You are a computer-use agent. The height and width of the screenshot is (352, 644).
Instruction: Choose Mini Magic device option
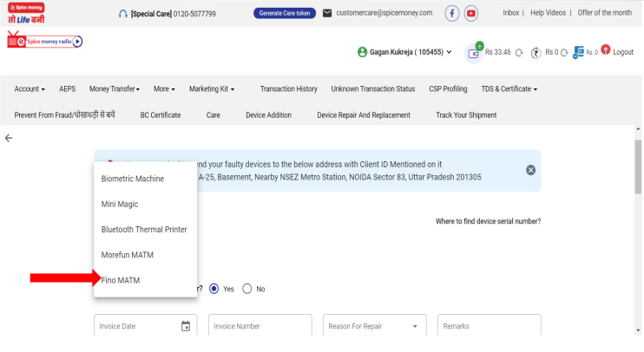146,205
